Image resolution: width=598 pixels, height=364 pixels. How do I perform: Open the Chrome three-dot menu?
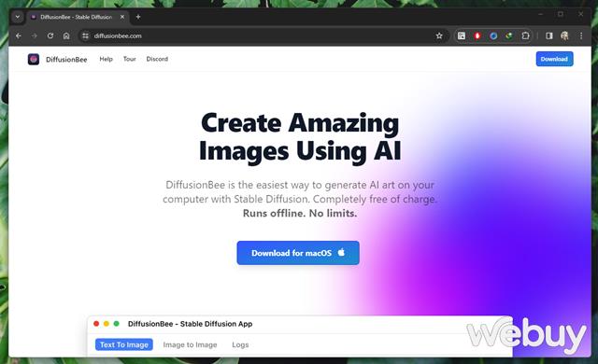tap(581, 35)
